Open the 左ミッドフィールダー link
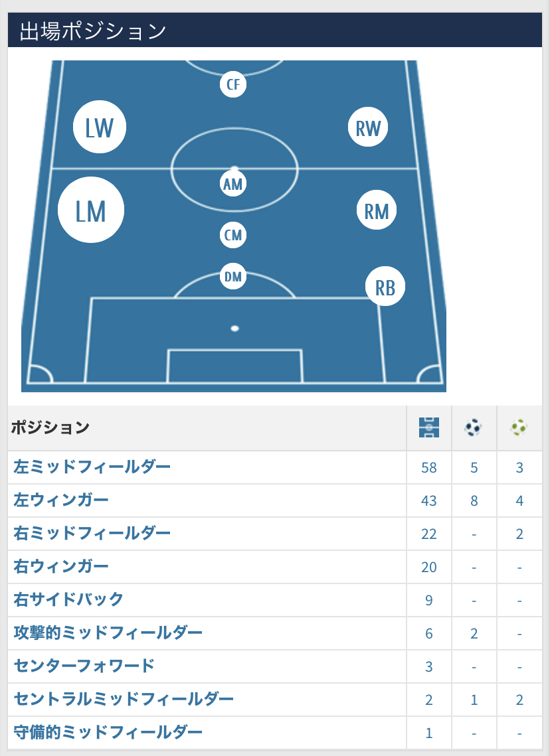Image resolution: width=550 pixels, height=756 pixels. click(92, 467)
